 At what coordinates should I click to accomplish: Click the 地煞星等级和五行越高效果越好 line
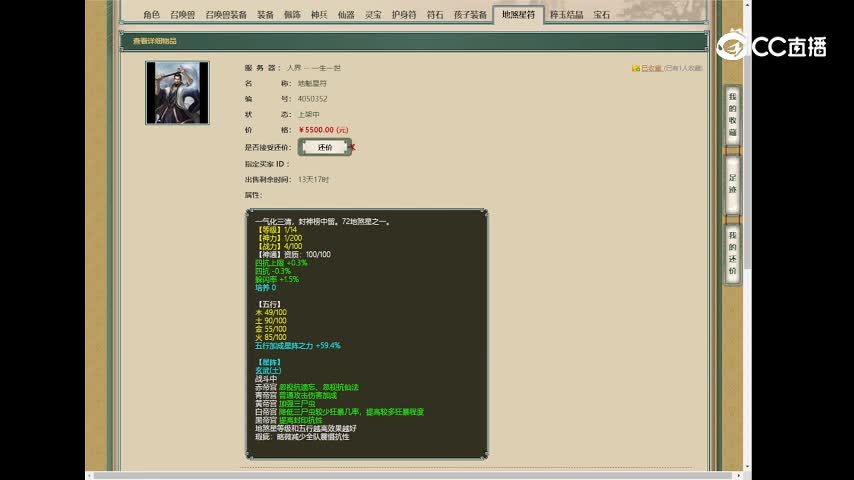point(306,428)
